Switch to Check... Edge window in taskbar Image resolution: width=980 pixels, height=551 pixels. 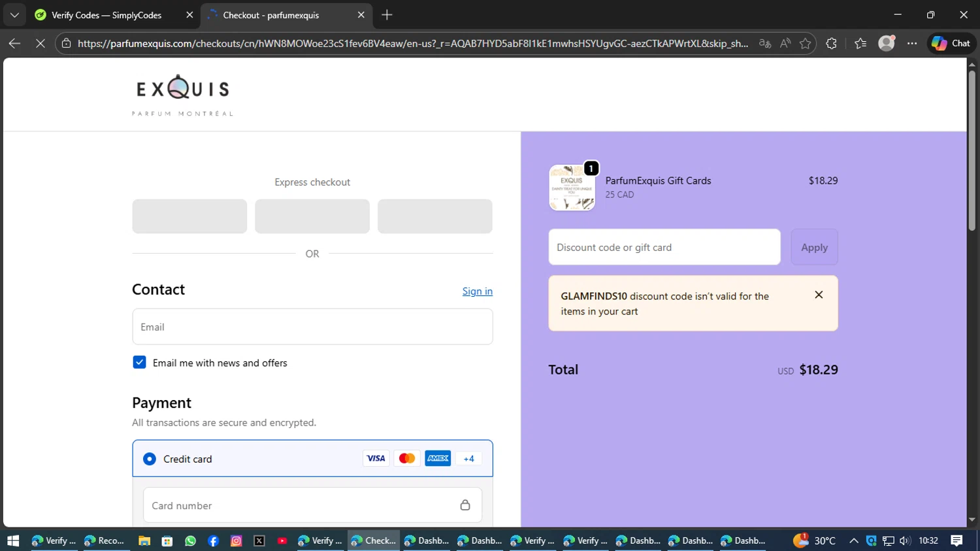pyautogui.click(x=374, y=541)
